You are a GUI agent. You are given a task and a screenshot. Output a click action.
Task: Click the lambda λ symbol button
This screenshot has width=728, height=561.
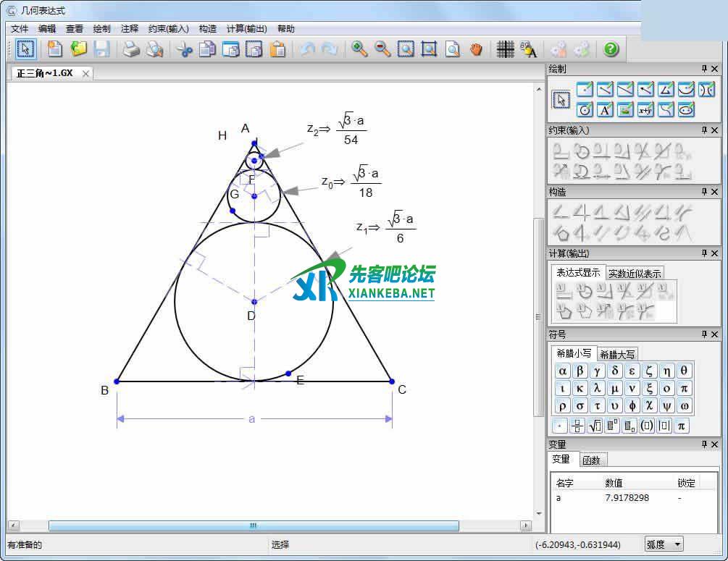tap(597, 389)
